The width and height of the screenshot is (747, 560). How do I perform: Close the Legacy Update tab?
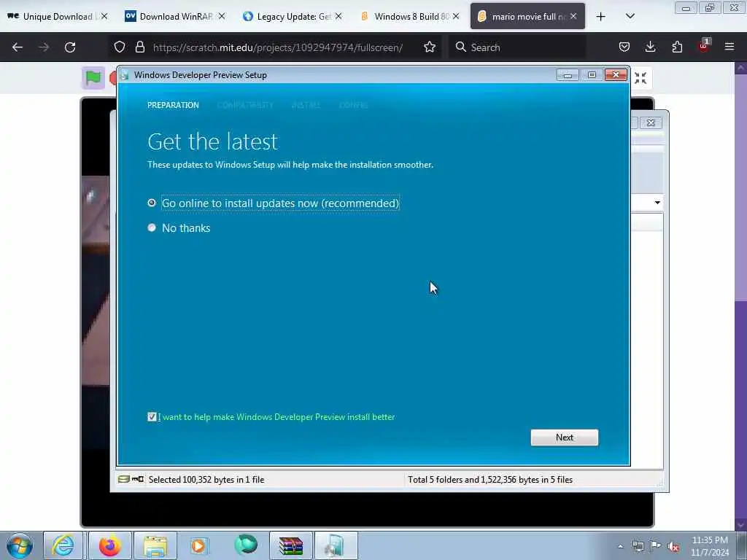point(338,16)
